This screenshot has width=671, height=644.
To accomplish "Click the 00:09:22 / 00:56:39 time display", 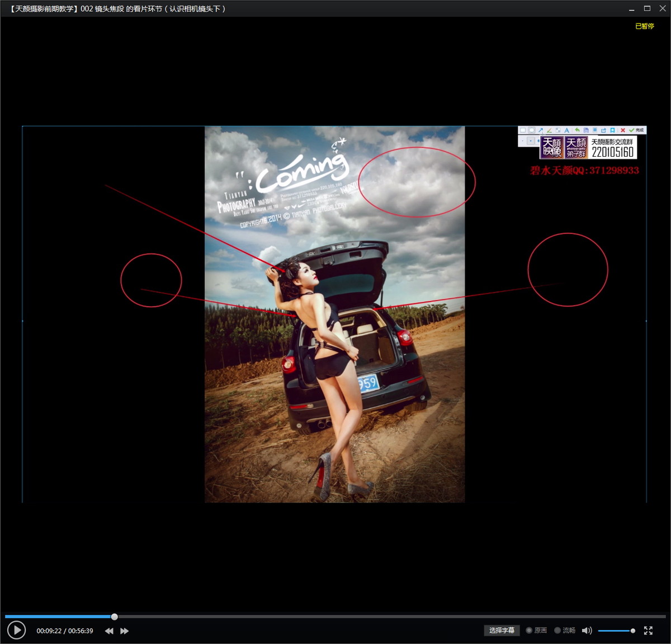I will tap(65, 631).
